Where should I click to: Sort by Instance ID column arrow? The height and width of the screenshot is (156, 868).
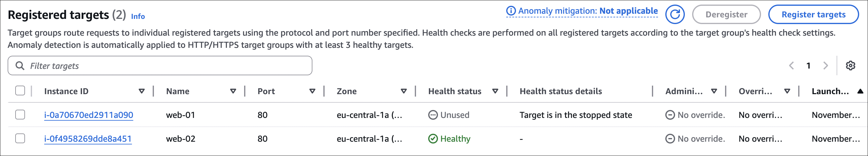142,91
